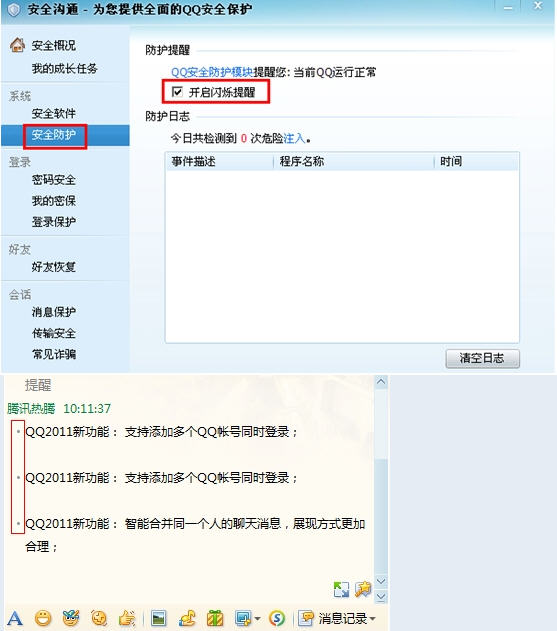Open 我的成长任务 in sidebar
557x631 pixels.
click(x=64, y=68)
